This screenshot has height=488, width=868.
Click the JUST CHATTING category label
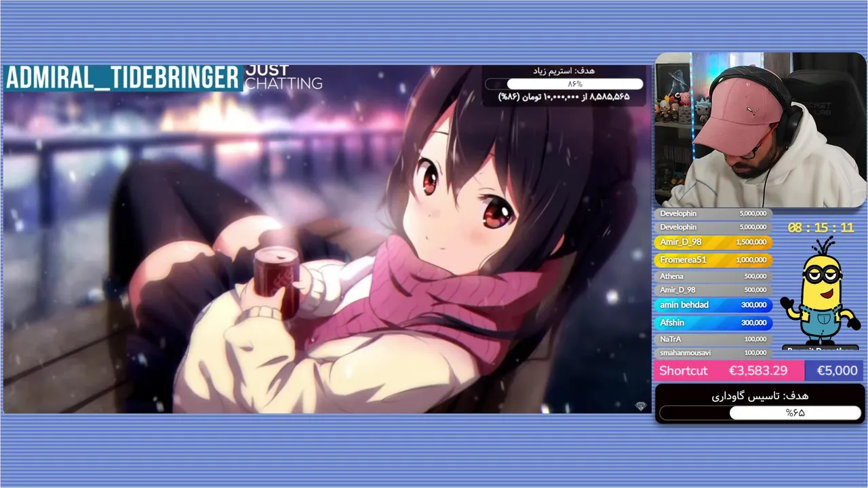pyautogui.click(x=283, y=77)
